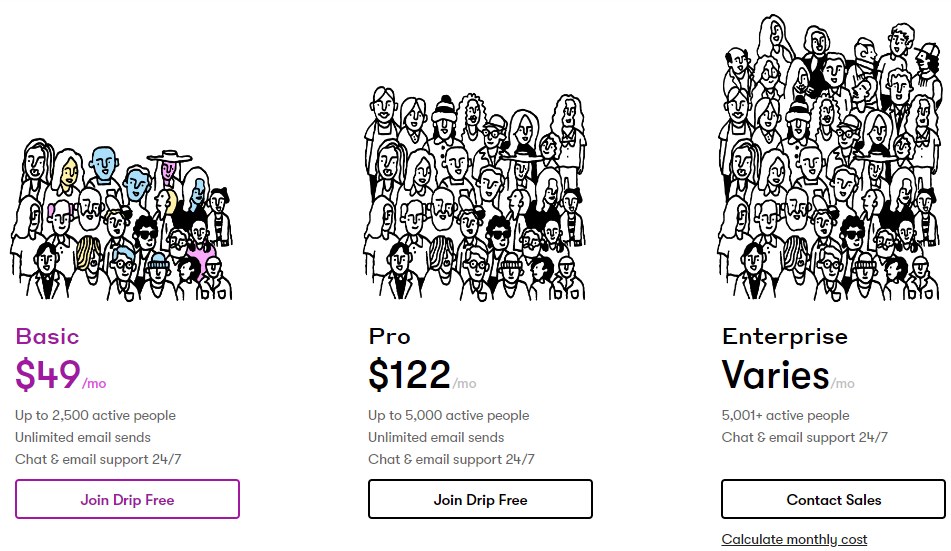This screenshot has width=951, height=551.
Task: Click the $122 price text
Action: pos(409,375)
